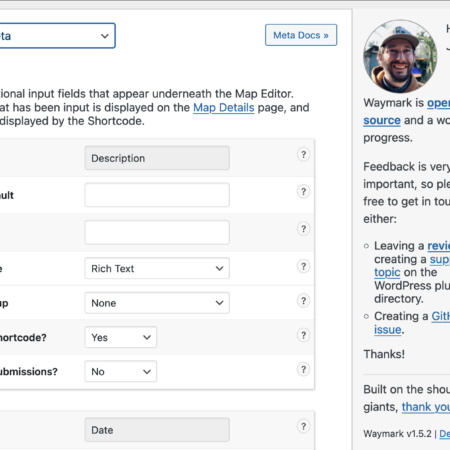
Task: Expand the top settings section dropdown
Action: (57, 36)
